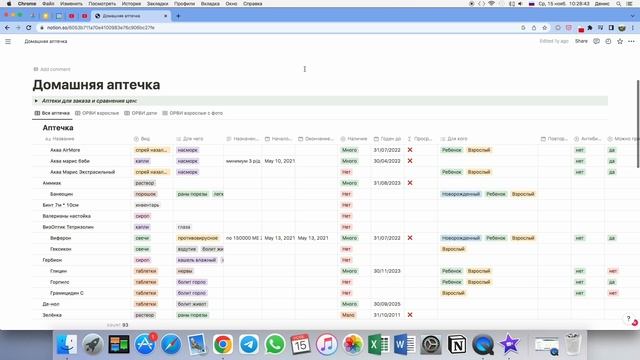
Task: Open Telegram from the Dock
Action: [249, 344]
